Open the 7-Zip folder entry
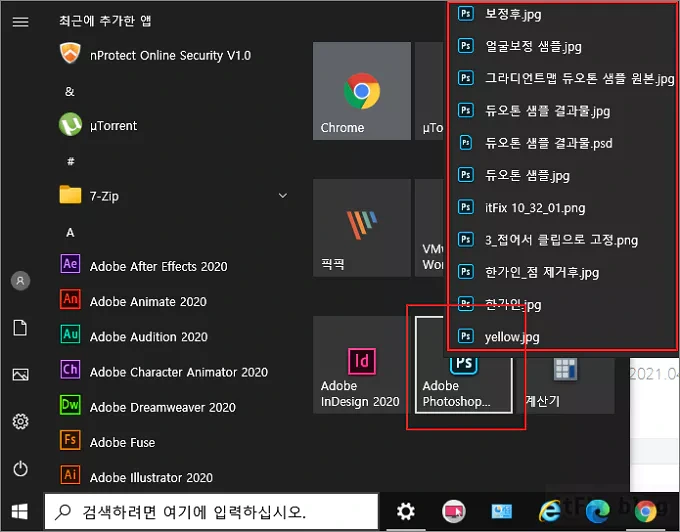Screen dimensions: 680x532 pos(173,196)
